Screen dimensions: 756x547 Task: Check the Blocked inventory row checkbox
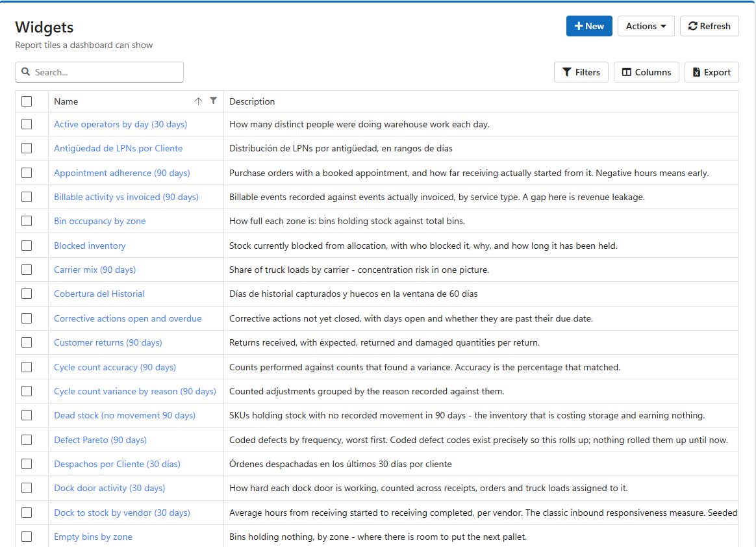click(27, 246)
